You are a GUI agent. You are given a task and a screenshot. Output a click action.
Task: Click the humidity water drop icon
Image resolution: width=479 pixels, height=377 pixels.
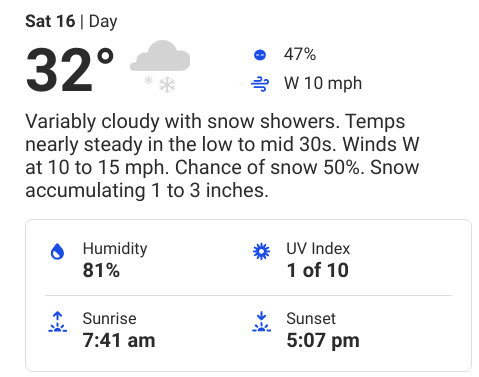(57, 251)
